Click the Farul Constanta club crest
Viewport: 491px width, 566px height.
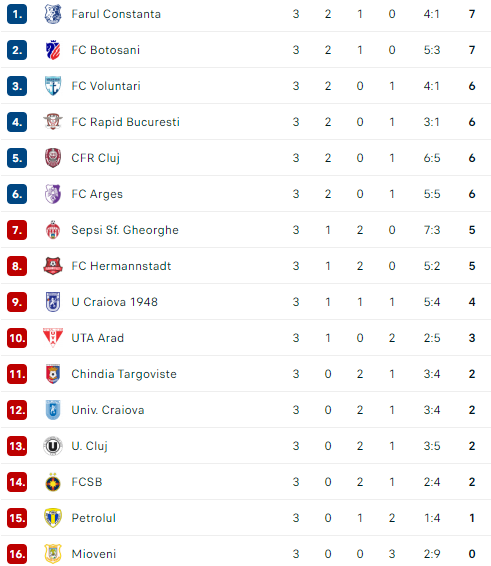click(53, 14)
